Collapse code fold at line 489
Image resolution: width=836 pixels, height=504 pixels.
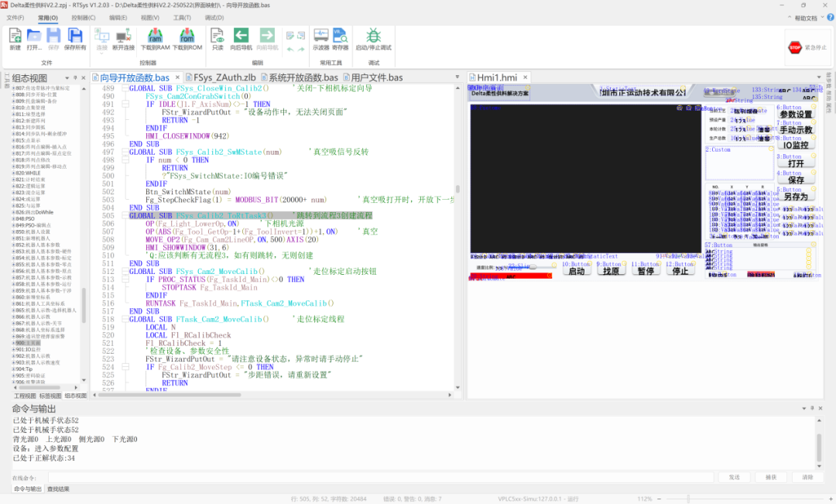point(125,88)
